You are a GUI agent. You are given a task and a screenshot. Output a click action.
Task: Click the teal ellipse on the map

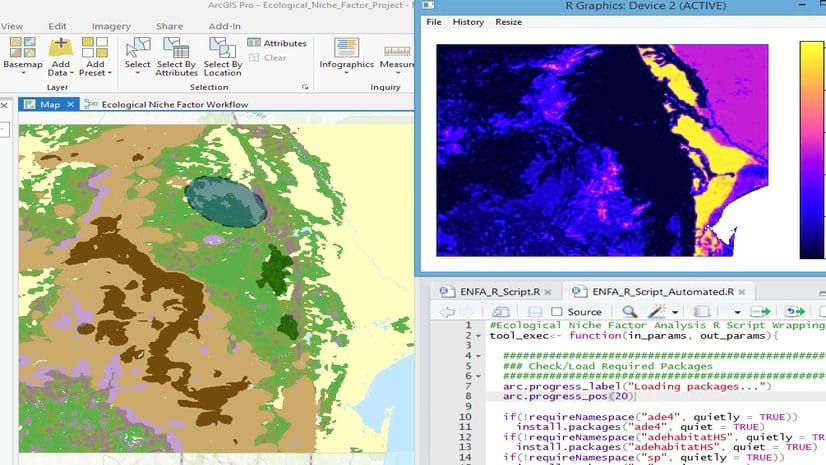[x=225, y=202]
